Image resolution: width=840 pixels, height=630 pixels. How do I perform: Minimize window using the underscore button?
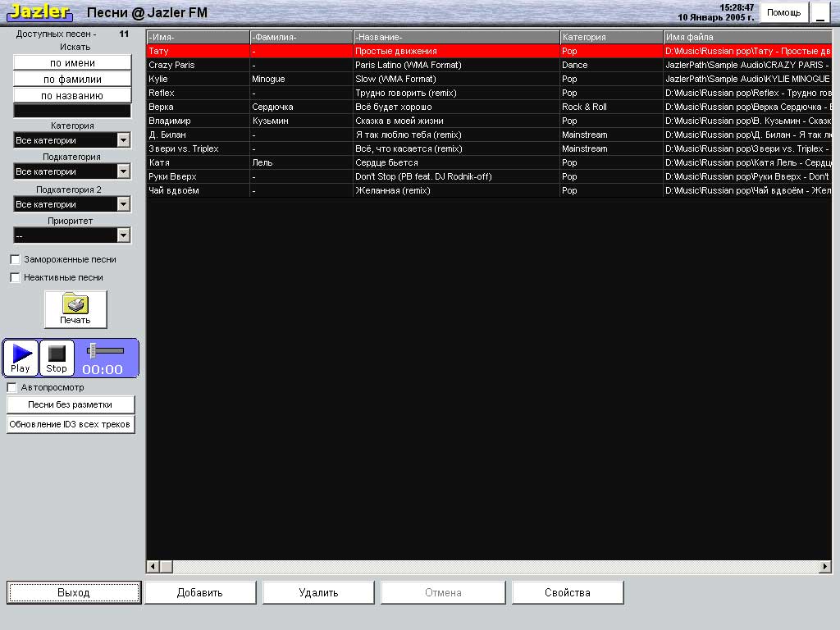click(x=820, y=13)
